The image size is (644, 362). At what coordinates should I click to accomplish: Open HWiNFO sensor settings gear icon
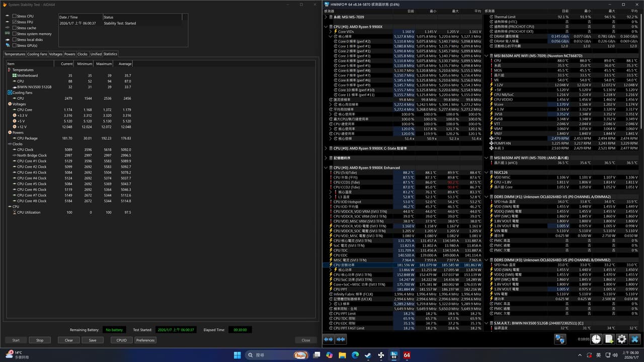point(622,339)
